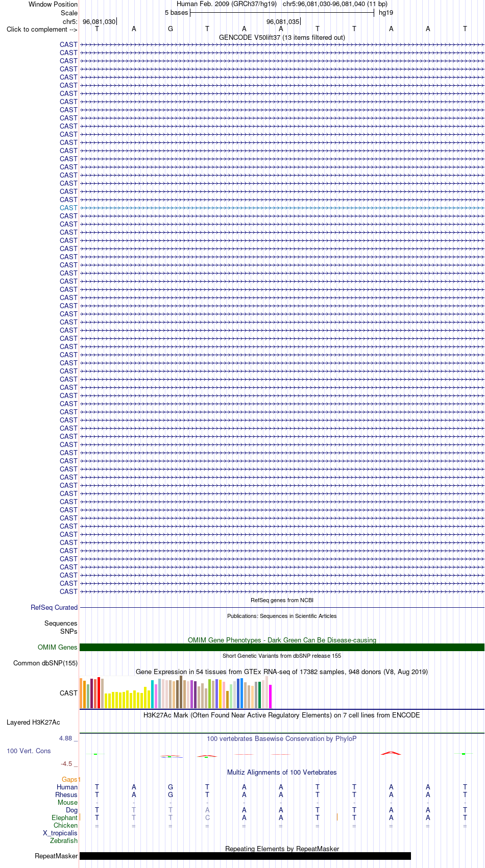Click the 'hg19' assembly label
Image resolution: width=485 pixels, height=868 pixels.
click(x=386, y=13)
